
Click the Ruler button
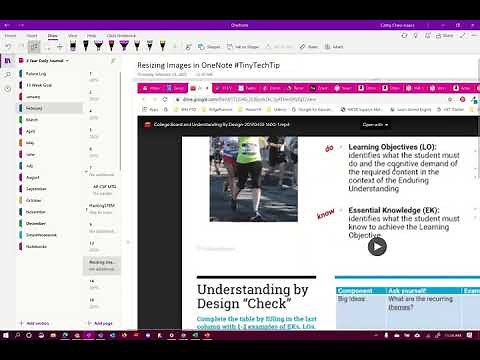(x=309, y=47)
